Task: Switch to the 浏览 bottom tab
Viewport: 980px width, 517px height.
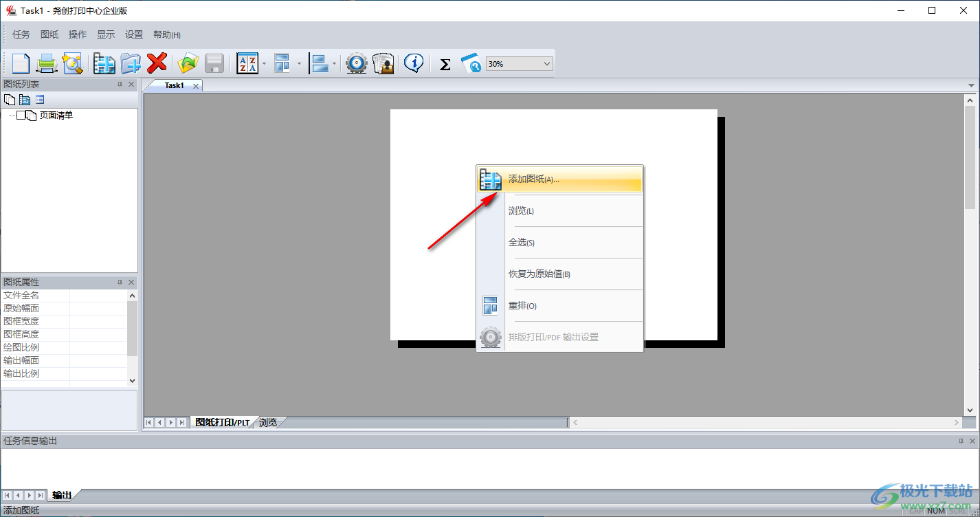Action: pyautogui.click(x=268, y=422)
